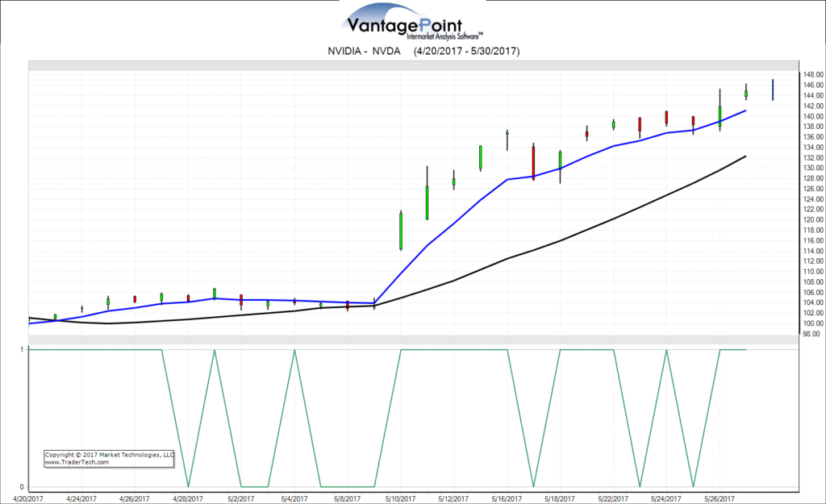Click the 4/26/2017 date label
This screenshot has width=826, height=504.
[x=135, y=498]
